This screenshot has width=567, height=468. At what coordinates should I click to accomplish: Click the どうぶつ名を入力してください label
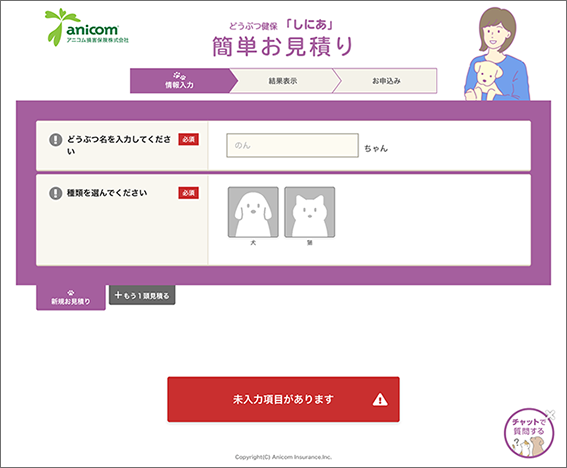tap(119, 145)
